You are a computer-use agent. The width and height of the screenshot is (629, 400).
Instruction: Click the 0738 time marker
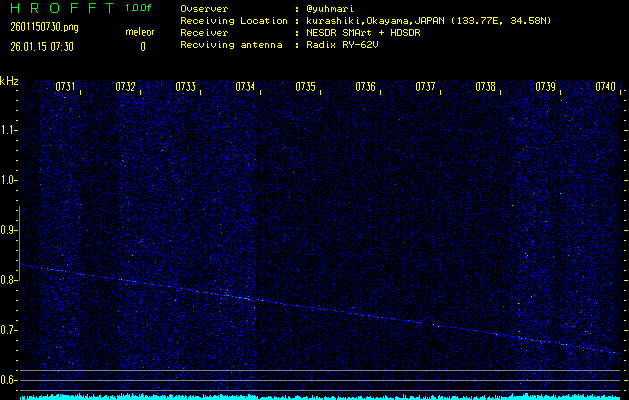point(486,87)
